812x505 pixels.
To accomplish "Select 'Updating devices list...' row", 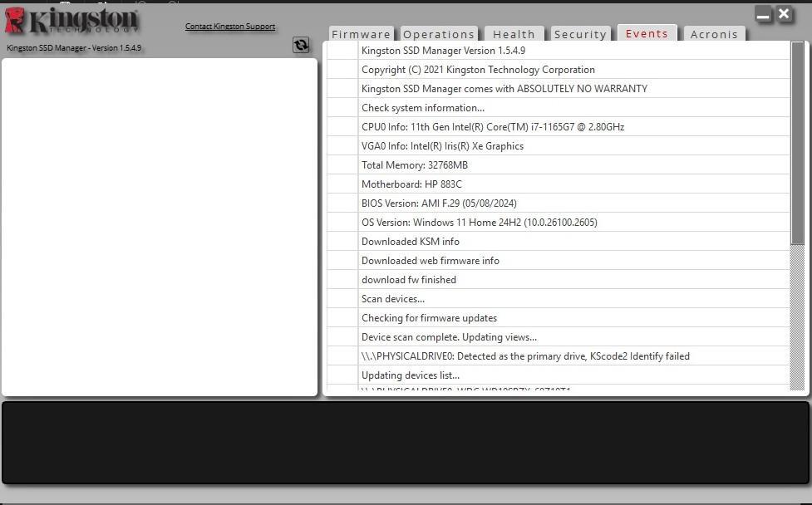I will 559,375.
